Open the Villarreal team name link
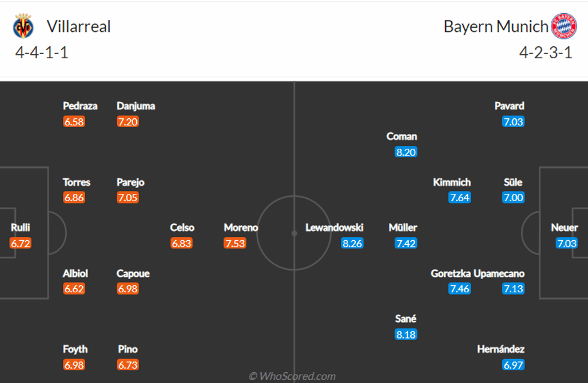Screen dimensions: 588x383 pyautogui.click(x=79, y=26)
